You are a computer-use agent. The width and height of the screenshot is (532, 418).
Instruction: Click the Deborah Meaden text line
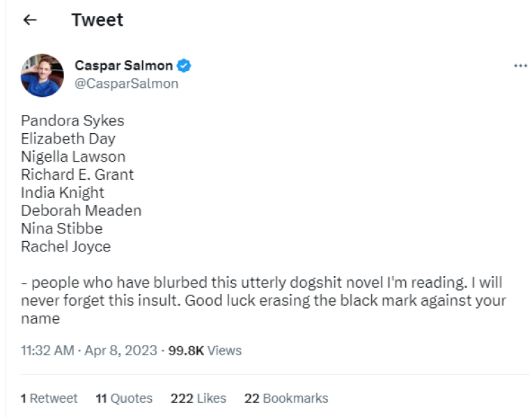click(81, 210)
